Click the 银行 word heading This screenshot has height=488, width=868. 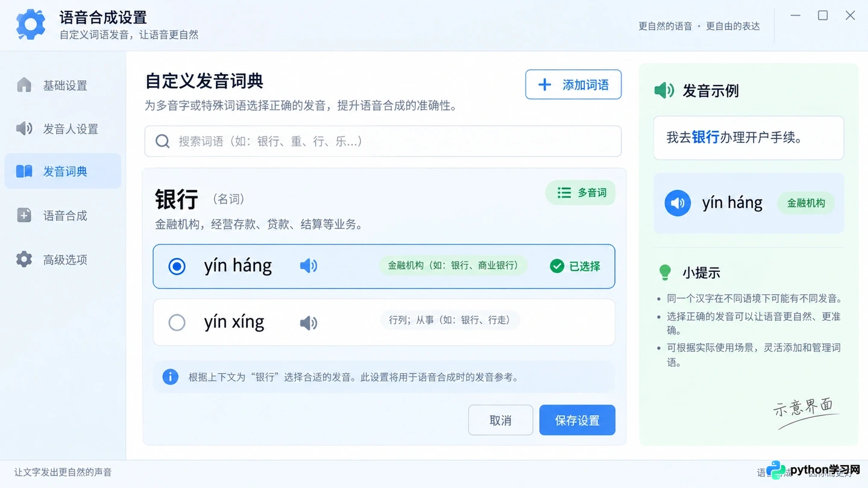(177, 199)
